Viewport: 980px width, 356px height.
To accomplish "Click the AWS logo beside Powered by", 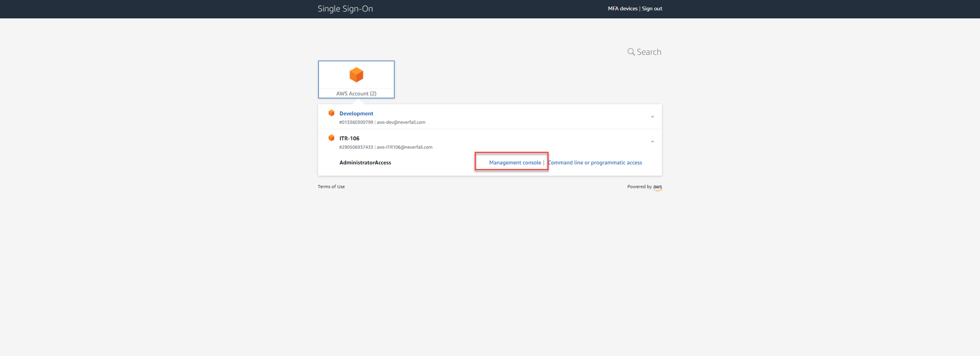I will click(657, 187).
